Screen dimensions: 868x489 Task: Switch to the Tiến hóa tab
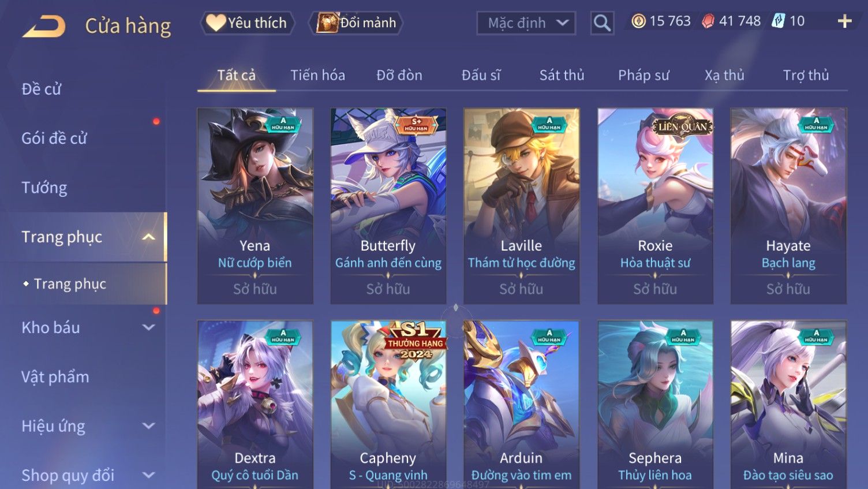point(317,75)
